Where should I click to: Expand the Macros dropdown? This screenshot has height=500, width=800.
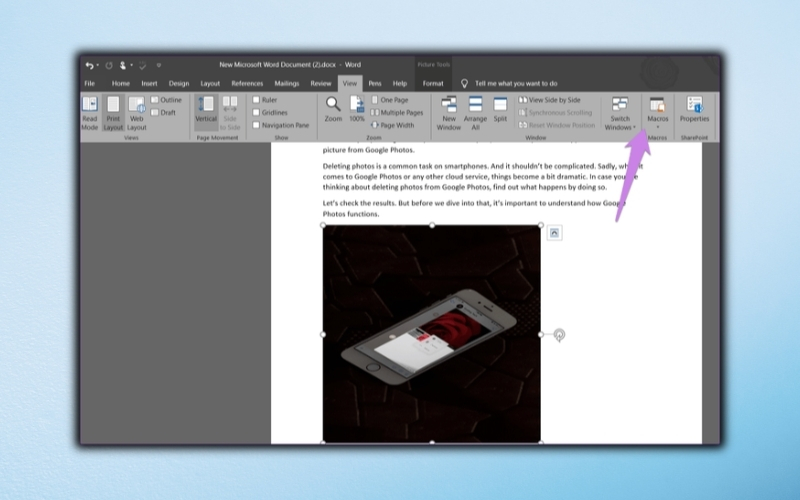658,127
